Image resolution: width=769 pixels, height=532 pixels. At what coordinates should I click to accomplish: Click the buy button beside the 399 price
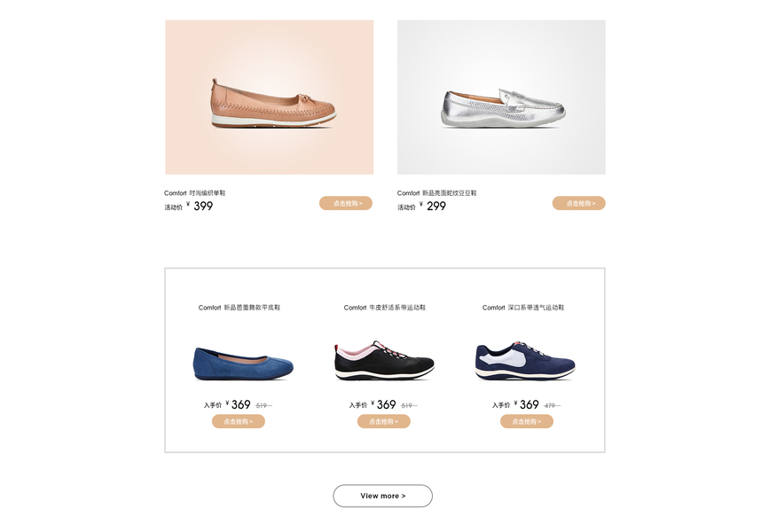pyautogui.click(x=346, y=203)
